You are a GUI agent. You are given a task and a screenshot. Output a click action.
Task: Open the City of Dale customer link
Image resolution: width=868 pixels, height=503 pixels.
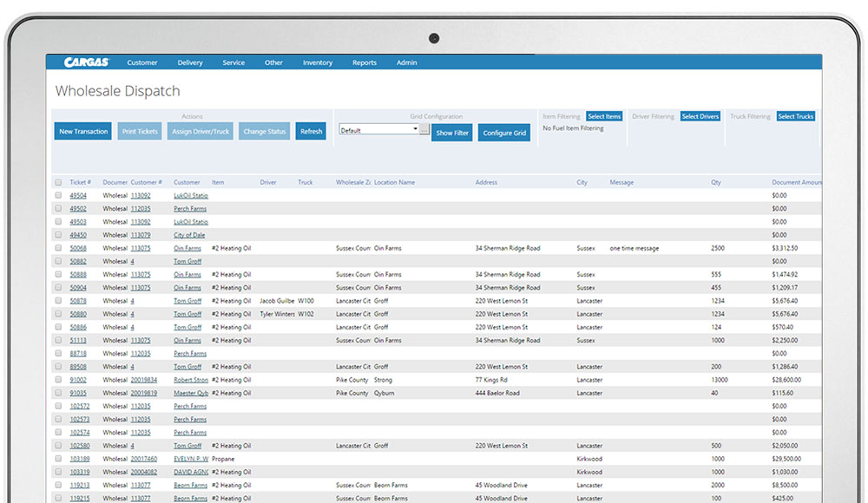[189, 235]
